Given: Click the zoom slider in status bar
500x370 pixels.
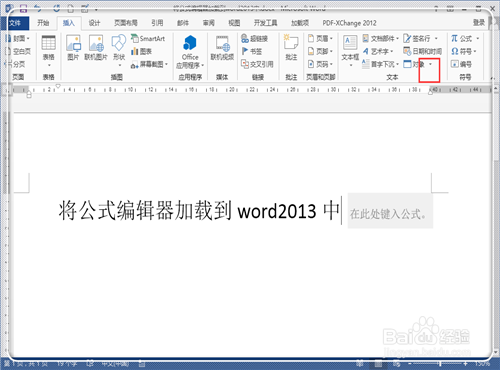Looking at the screenshot, I should click(x=440, y=364).
